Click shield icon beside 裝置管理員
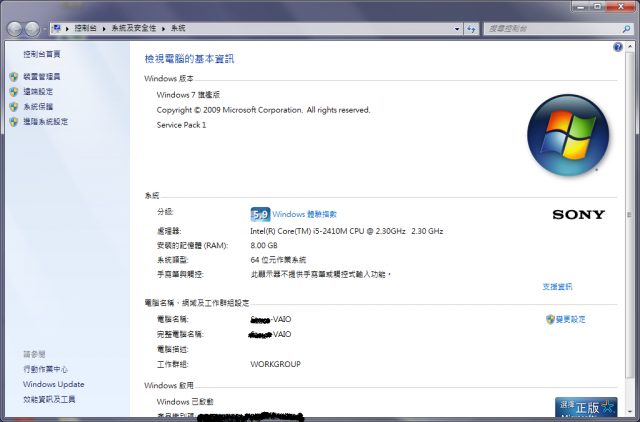 tap(14, 77)
